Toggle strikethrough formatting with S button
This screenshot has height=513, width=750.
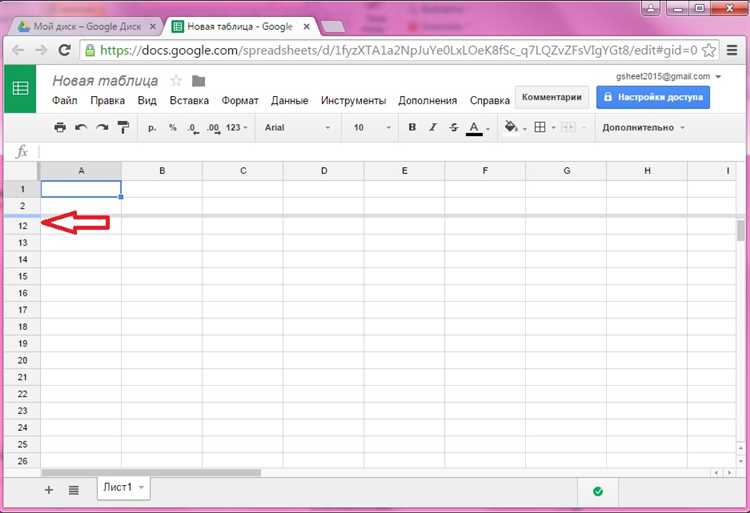click(x=453, y=127)
